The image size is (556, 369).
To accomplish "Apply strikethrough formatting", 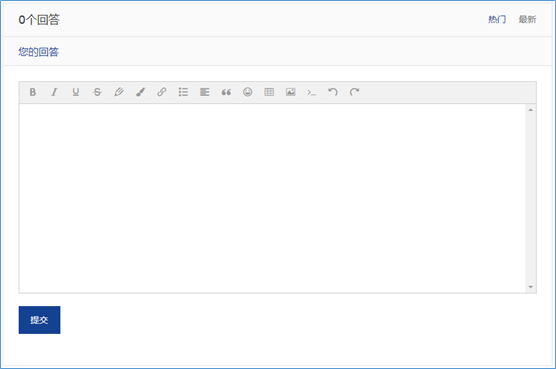I will pos(97,92).
